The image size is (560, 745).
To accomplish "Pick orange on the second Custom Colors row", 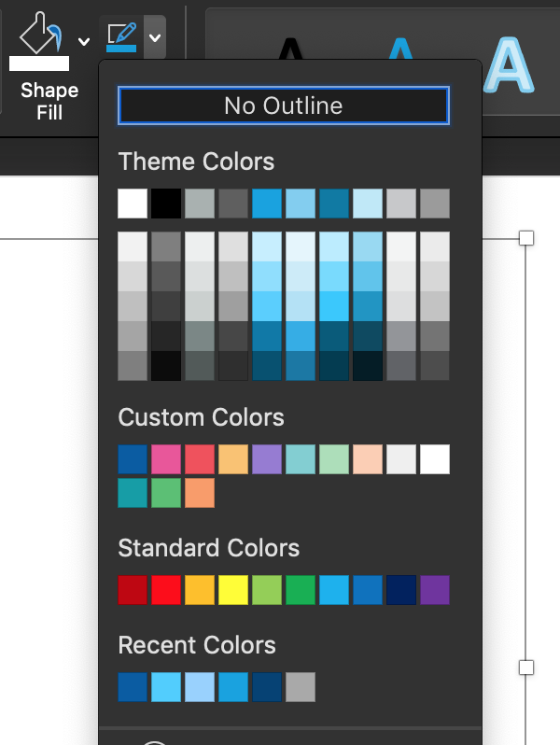I will pos(200,493).
